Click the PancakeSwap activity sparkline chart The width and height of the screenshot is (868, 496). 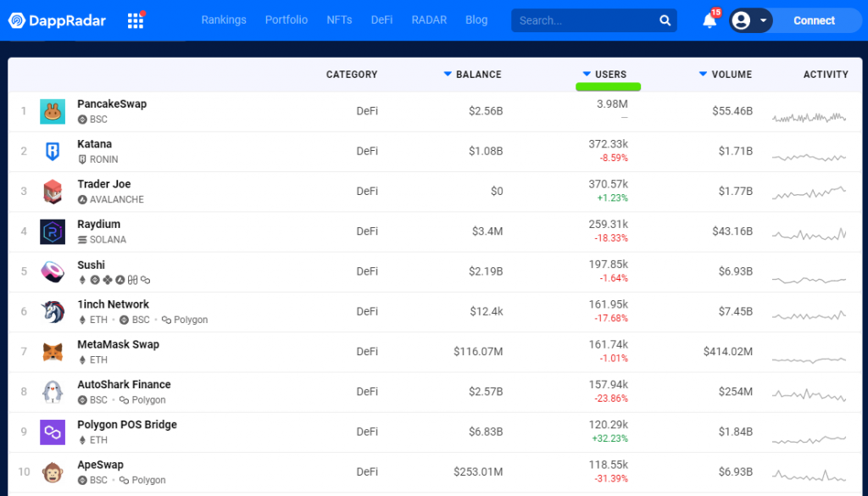(x=810, y=117)
